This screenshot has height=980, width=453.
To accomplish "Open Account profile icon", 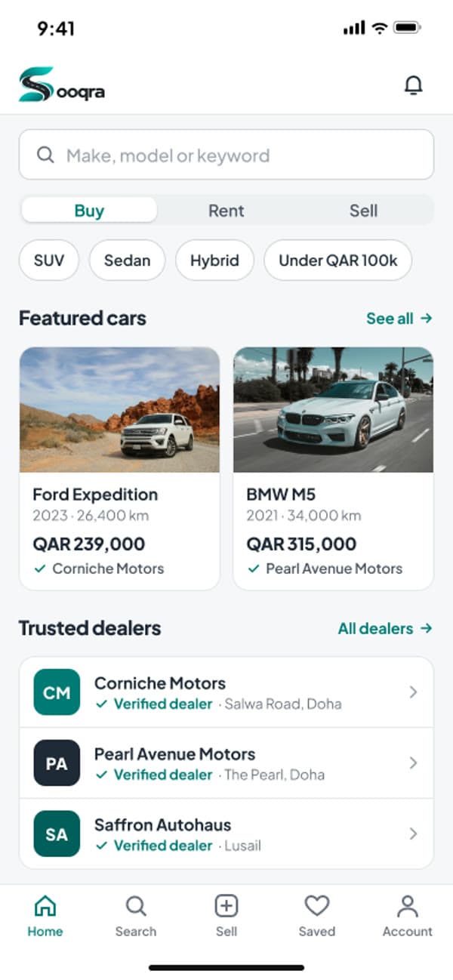I will pos(408,905).
